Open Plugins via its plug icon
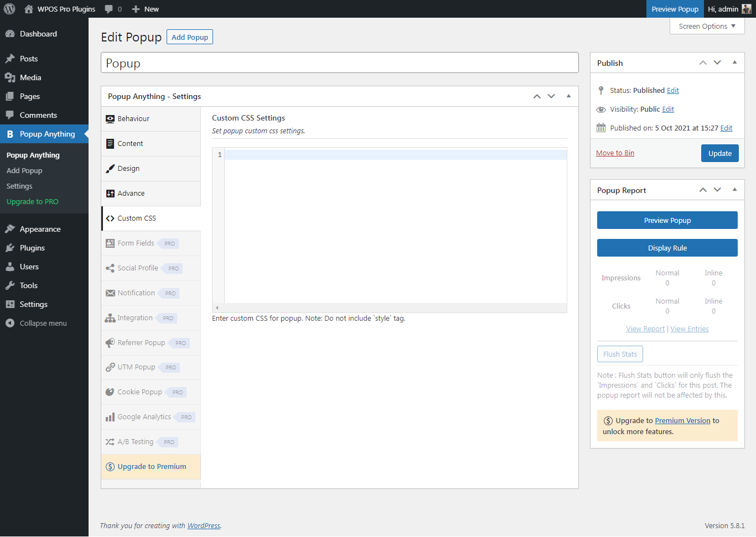 10,248
